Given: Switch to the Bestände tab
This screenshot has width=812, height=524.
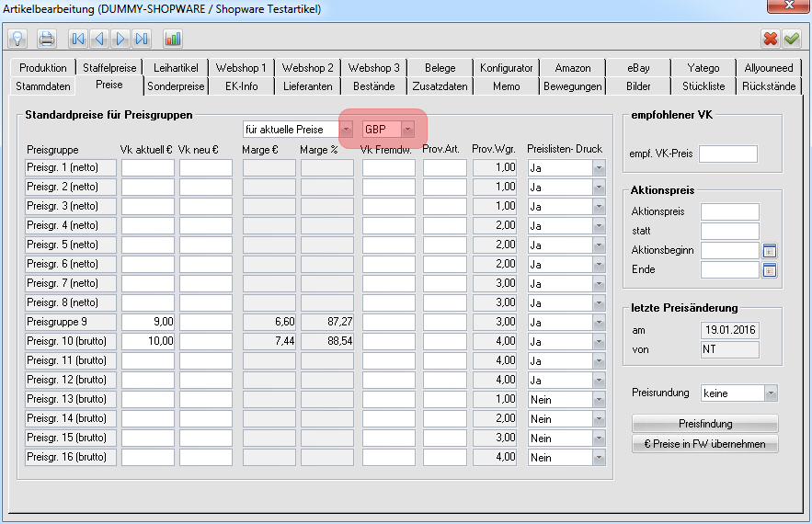Looking at the screenshot, I should tap(374, 86).
